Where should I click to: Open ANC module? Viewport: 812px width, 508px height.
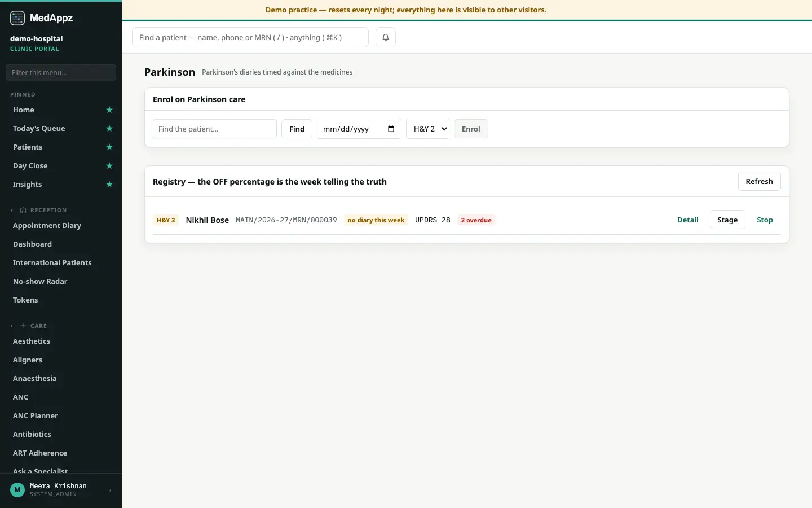pos(21,397)
